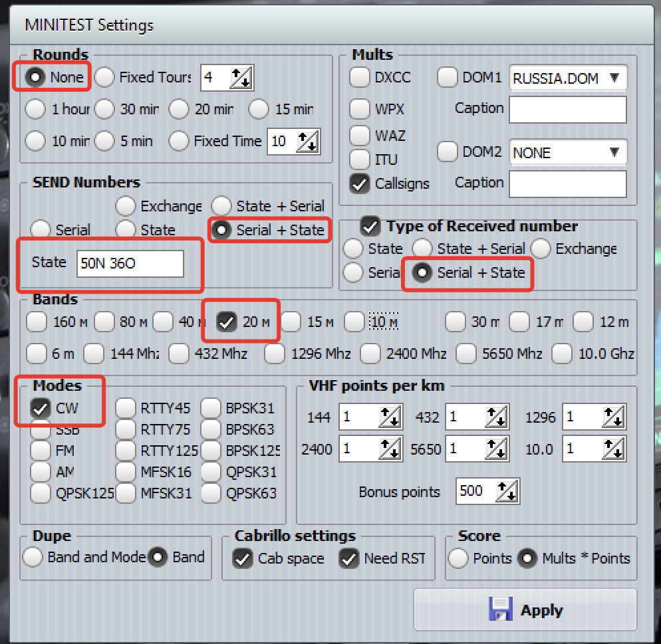Select State + Serial for received number
This screenshot has width=661, height=644.
pos(422,249)
